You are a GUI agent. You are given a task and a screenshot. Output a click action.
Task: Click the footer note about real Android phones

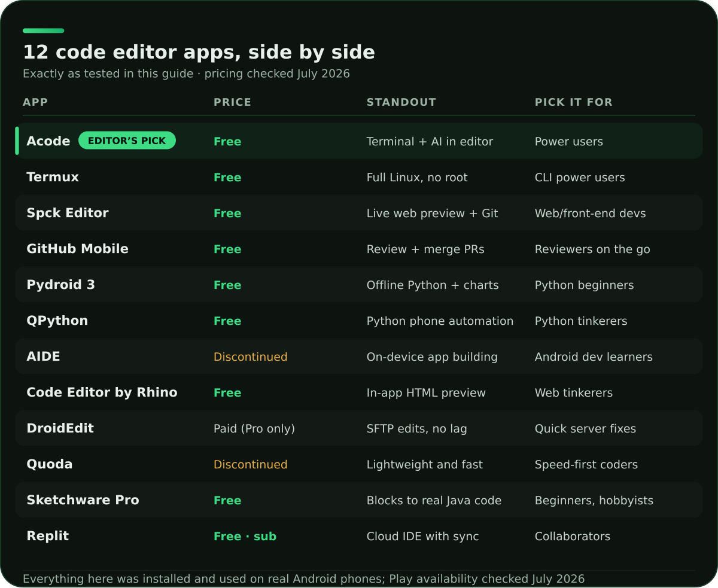[303, 578]
